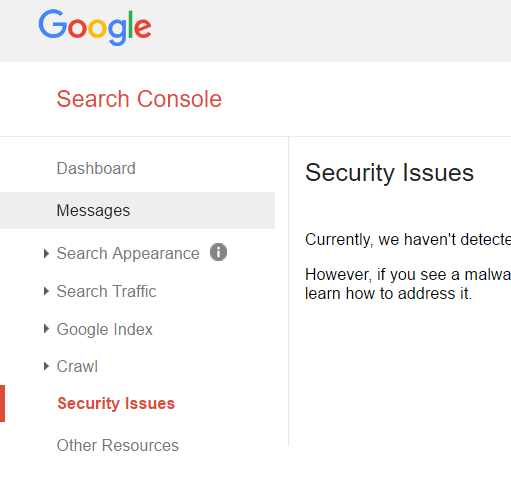Screen dimensions: 511x502
Task: Open the Messages sidebar item
Action: (137, 210)
